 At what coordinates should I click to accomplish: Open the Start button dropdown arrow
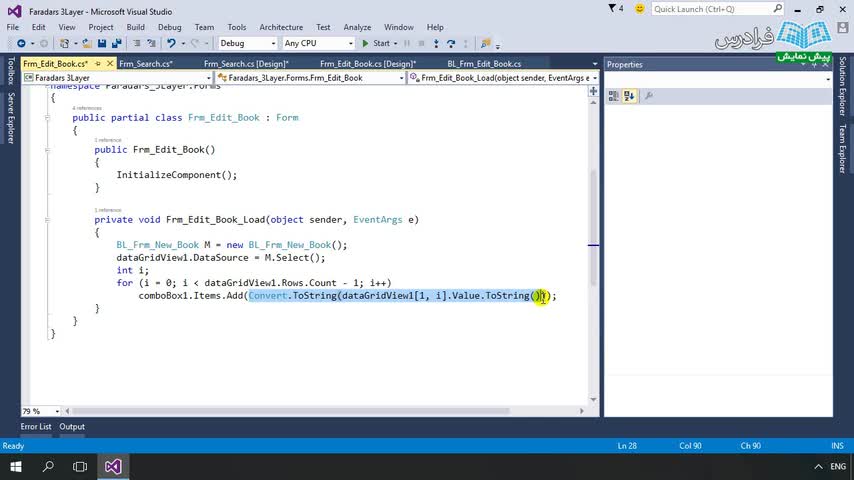click(395, 43)
